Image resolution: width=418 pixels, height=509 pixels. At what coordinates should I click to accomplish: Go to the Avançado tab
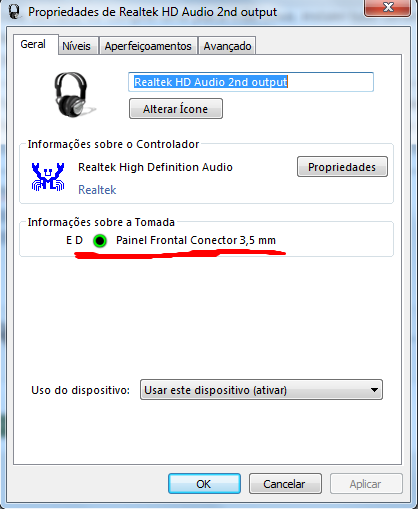pyautogui.click(x=227, y=46)
